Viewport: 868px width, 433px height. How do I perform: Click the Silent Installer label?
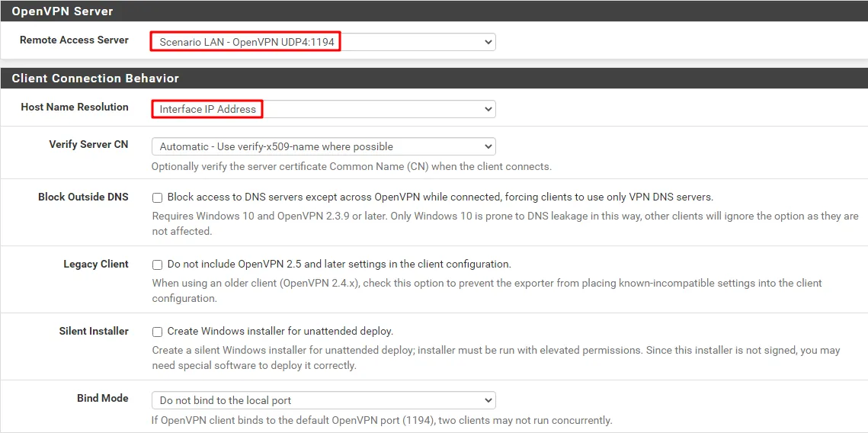(x=94, y=331)
